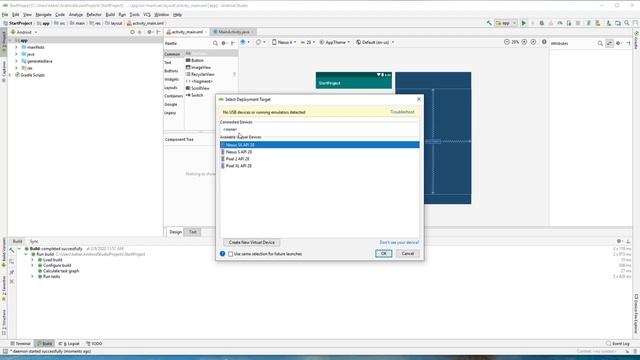Switch to the MainActivity.java tab

coord(233,32)
